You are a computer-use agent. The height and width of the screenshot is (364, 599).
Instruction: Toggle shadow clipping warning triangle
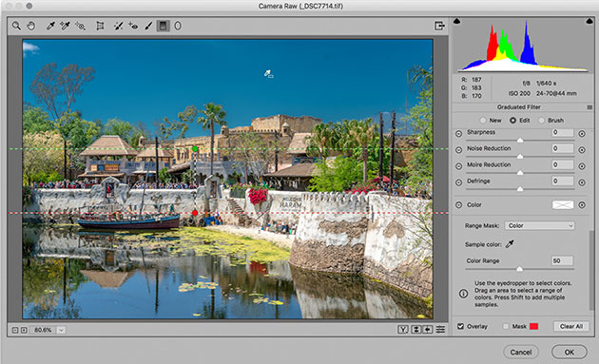[457, 21]
